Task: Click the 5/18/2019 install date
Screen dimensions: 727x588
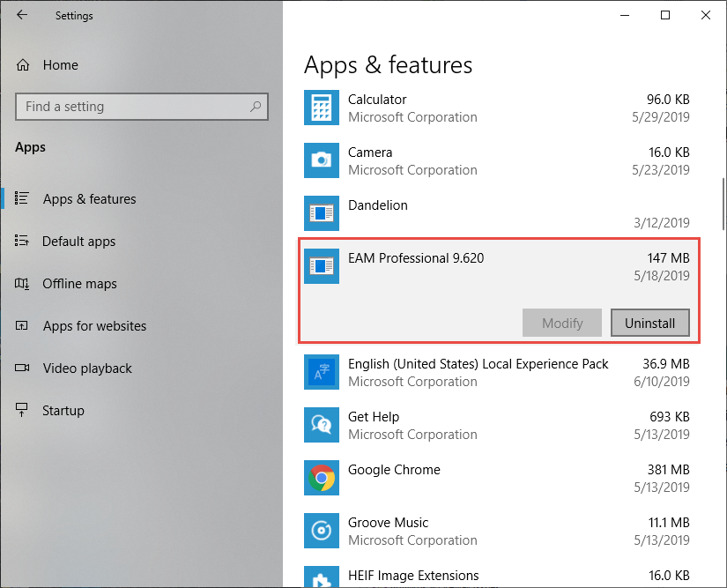Action: (662, 275)
